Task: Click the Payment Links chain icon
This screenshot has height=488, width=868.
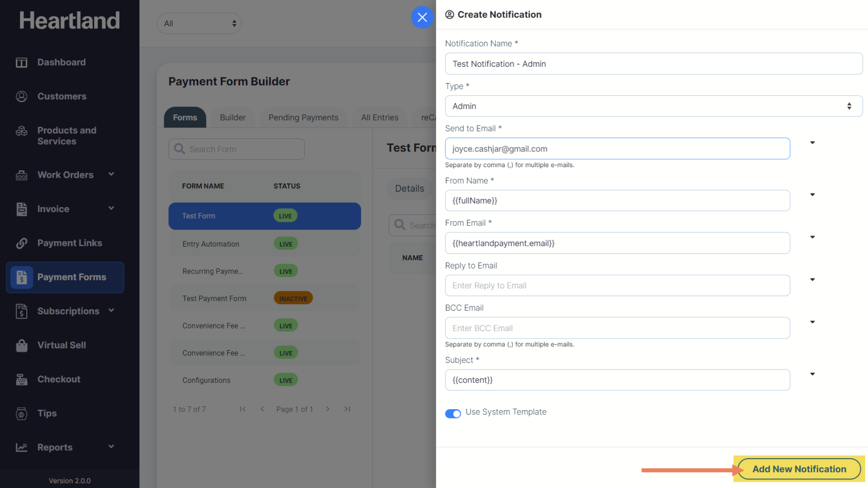Action: click(22, 243)
